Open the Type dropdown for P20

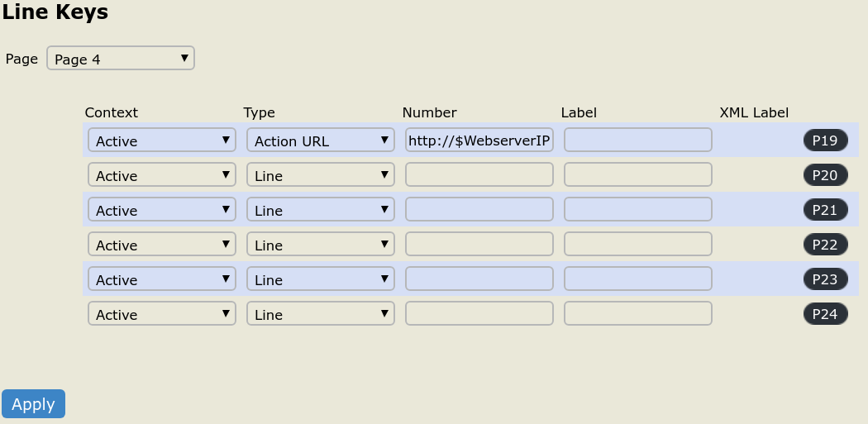[x=320, y=175]
